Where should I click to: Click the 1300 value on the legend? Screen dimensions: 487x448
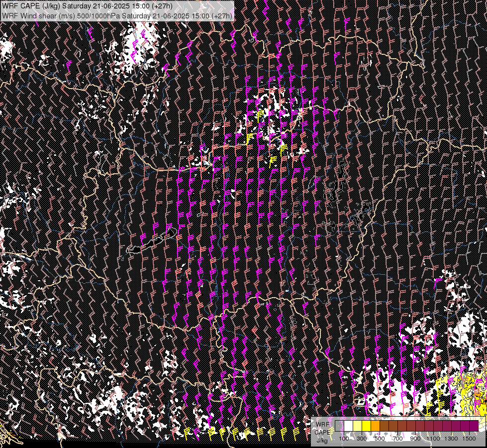coord(451,439)
